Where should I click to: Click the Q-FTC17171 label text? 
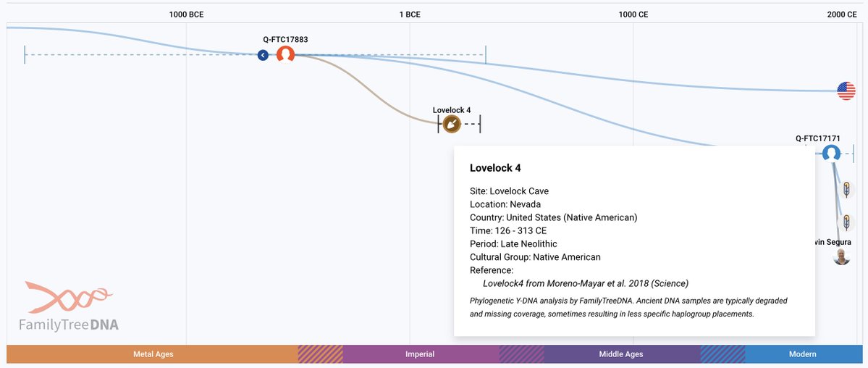point(817,138)
